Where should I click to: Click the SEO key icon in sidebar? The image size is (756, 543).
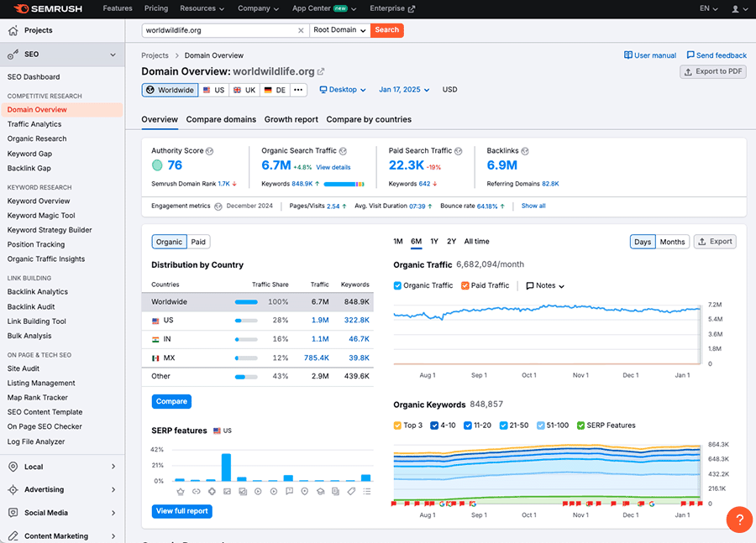pyautogui.click(x=13, y=55)
